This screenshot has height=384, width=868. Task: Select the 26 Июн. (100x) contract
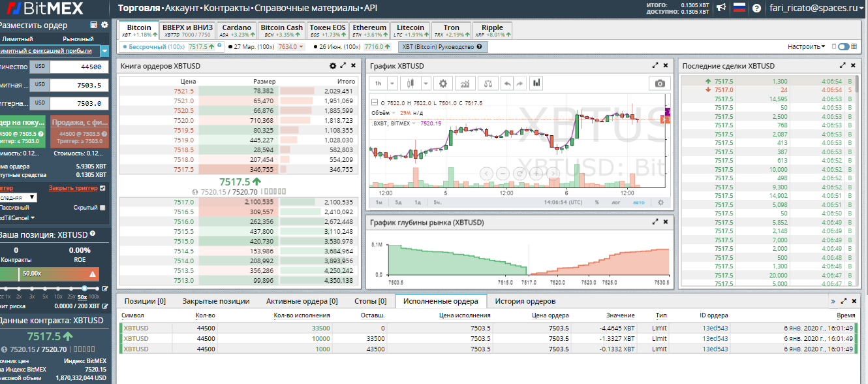[x=351, y=47]
